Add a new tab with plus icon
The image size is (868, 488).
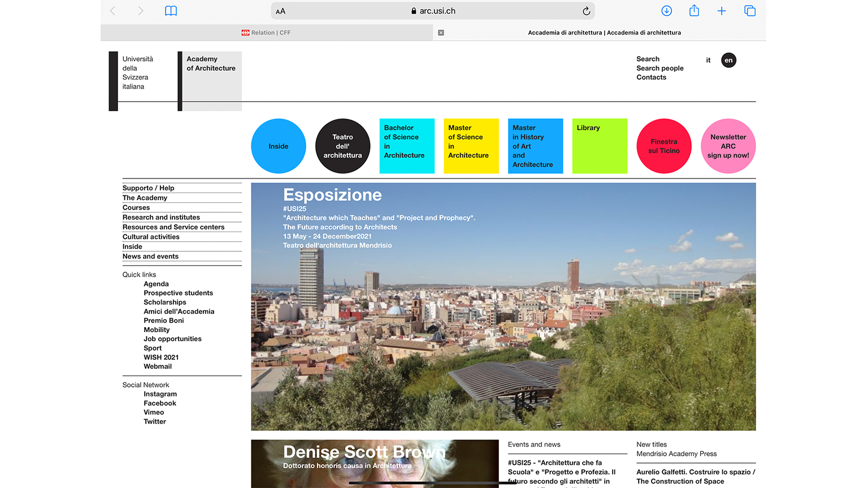point(722,11)
